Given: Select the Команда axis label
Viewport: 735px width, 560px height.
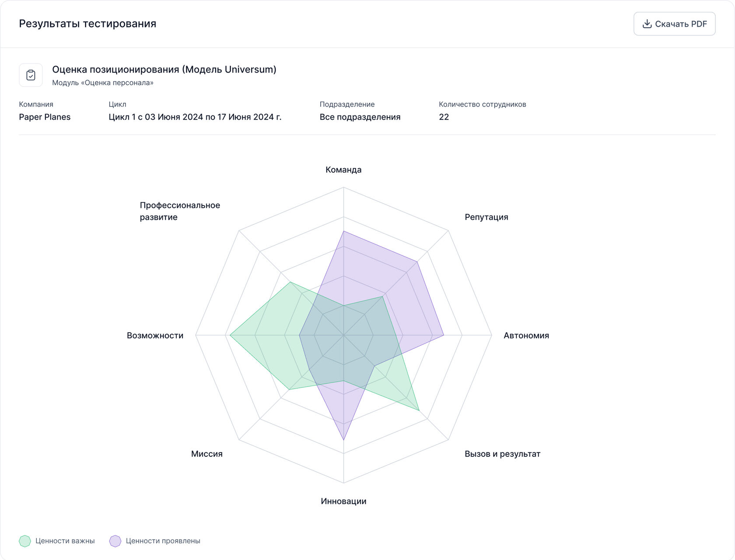Looking at the screenshot, I should (x=343, y=170).
